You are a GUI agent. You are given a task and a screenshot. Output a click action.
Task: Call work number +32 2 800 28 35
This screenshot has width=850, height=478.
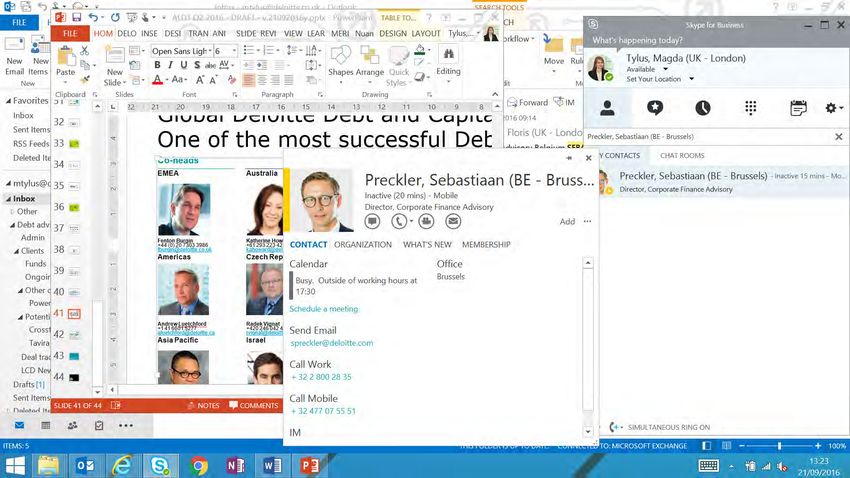click(x=321, y=377)
